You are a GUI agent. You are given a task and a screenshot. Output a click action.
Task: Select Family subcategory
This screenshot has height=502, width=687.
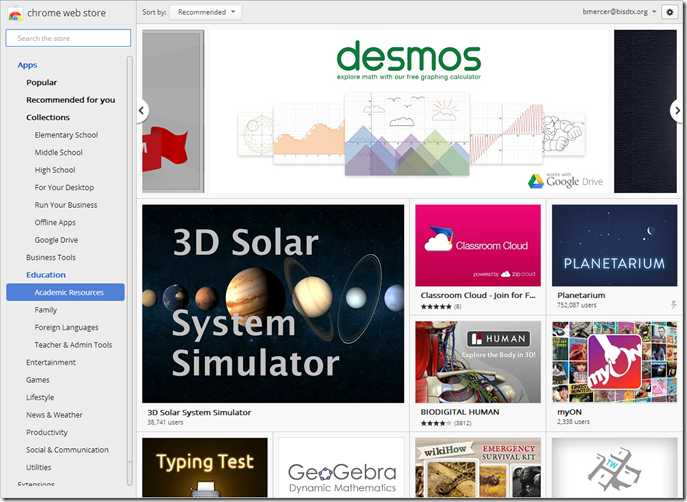(46, 310)
